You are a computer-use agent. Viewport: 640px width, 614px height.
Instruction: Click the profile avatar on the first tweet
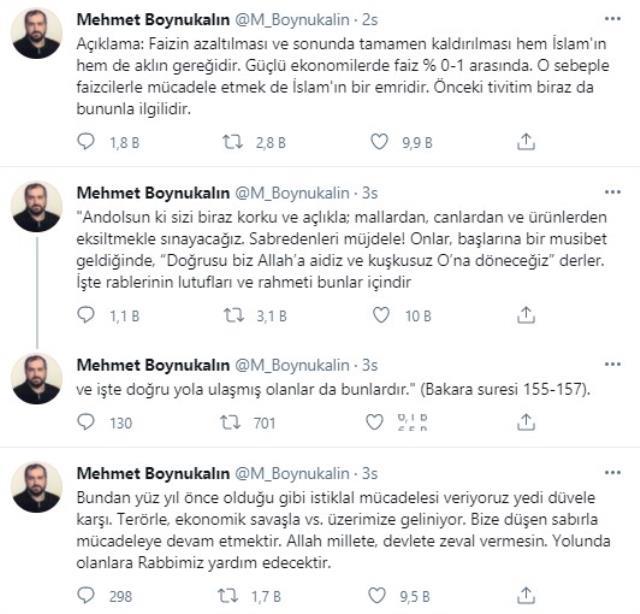point(37,33)
